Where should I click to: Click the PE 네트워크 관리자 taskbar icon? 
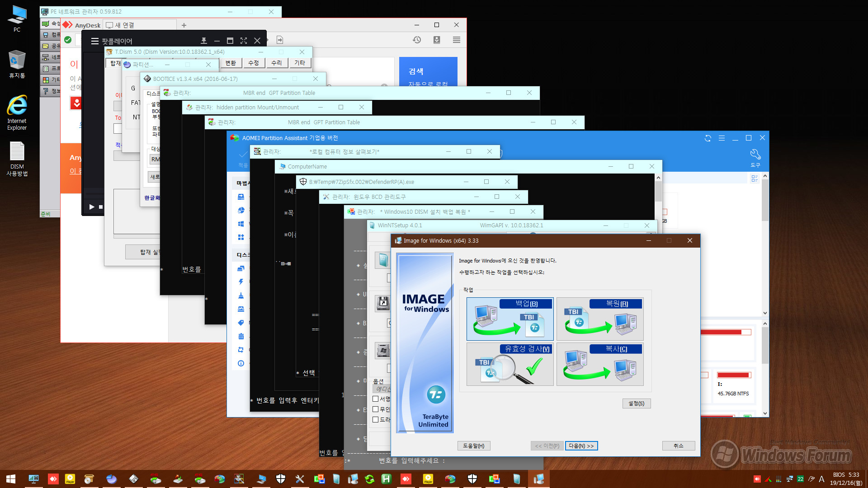click(33, 479)
